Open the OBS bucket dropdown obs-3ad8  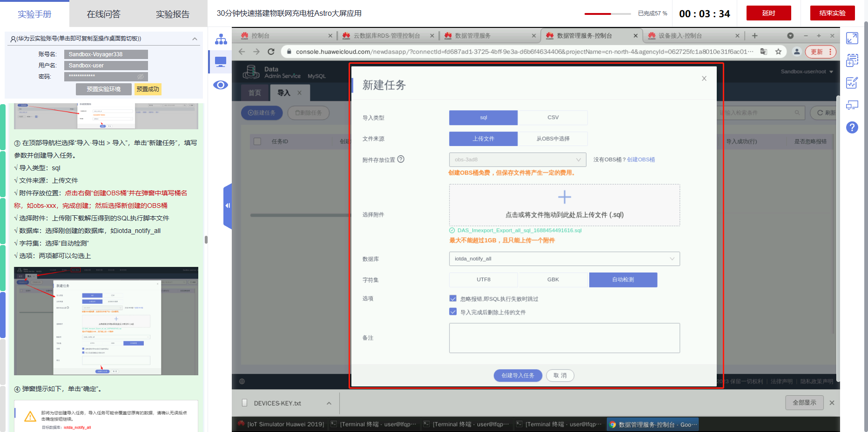coord(518,160)
